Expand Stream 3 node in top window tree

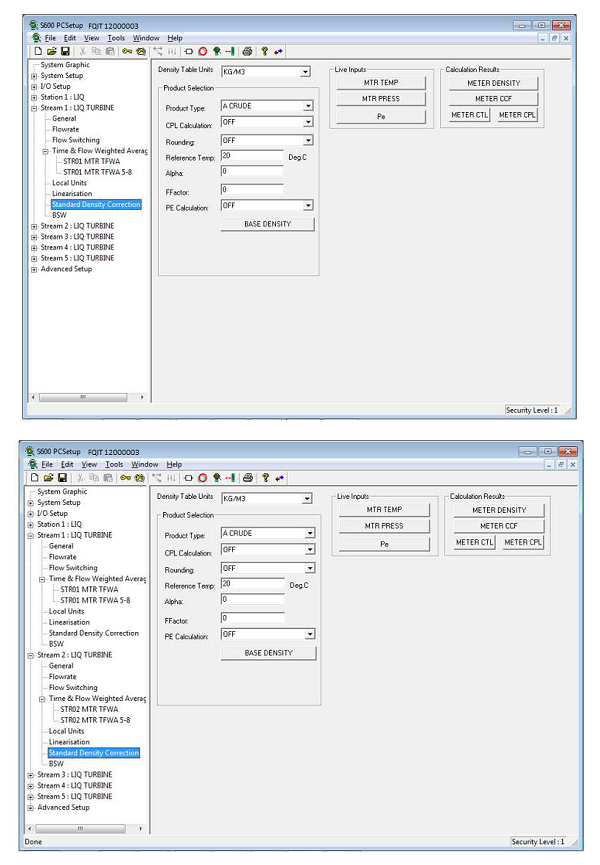click(x=34, y=237)
